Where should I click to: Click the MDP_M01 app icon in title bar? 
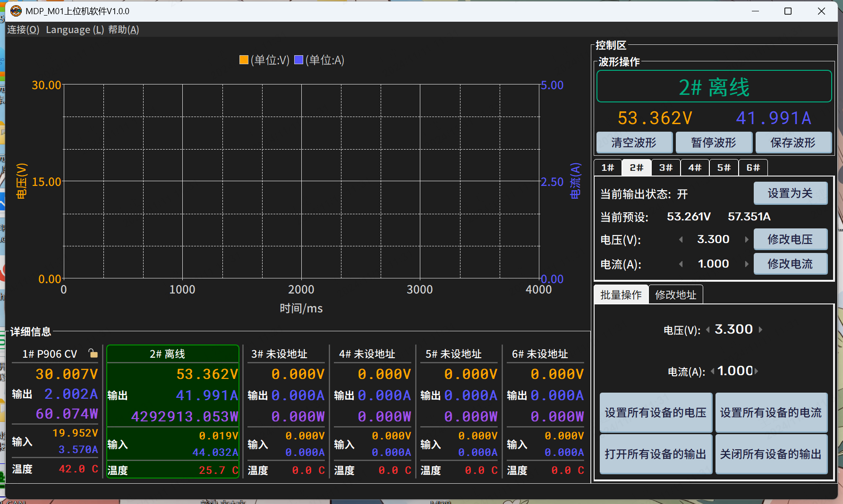click(x=16, y=11)
